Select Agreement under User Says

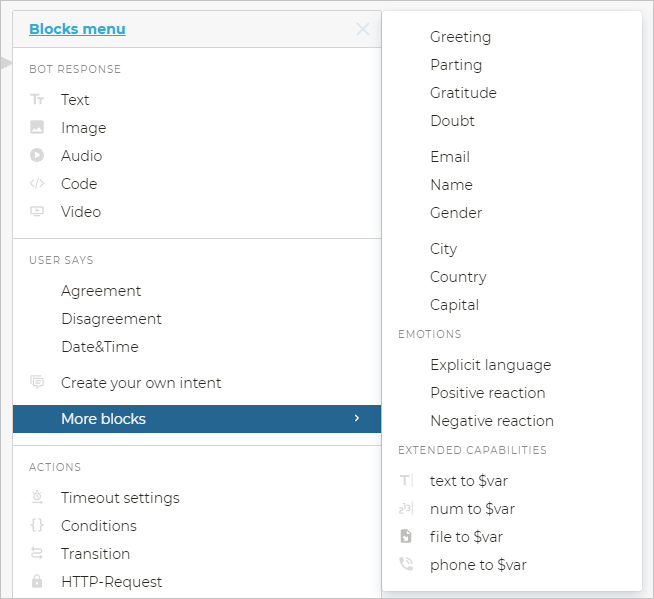tap(101, 291)
